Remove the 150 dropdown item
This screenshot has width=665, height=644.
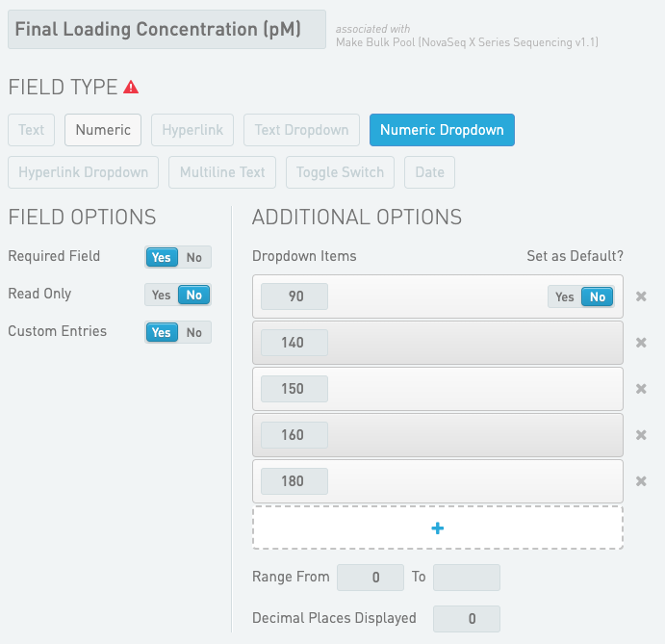641,389
